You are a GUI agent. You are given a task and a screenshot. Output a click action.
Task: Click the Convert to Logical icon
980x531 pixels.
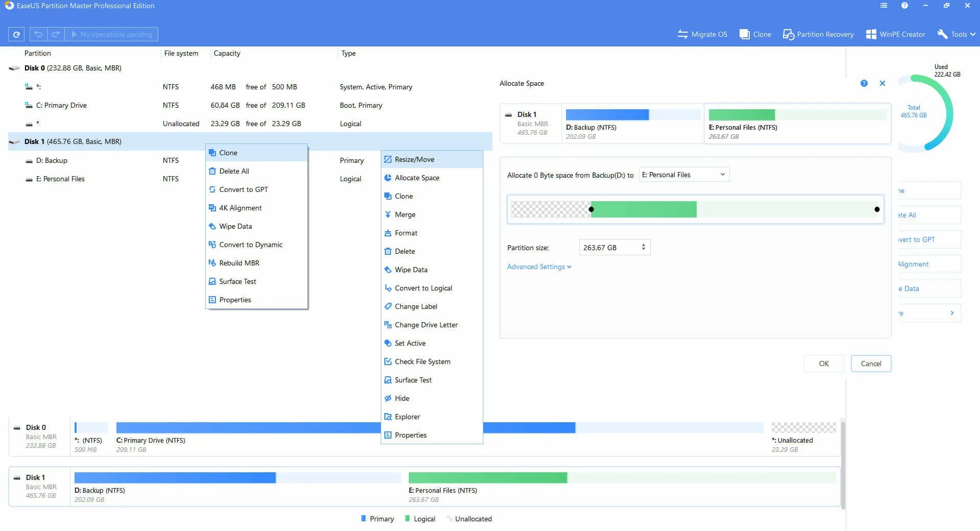pos(388,288)
